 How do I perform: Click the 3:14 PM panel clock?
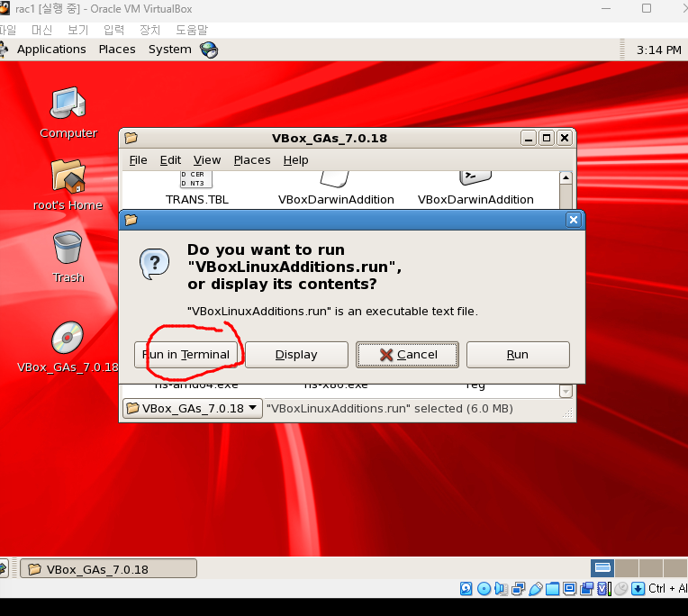[x=658, y=50]
